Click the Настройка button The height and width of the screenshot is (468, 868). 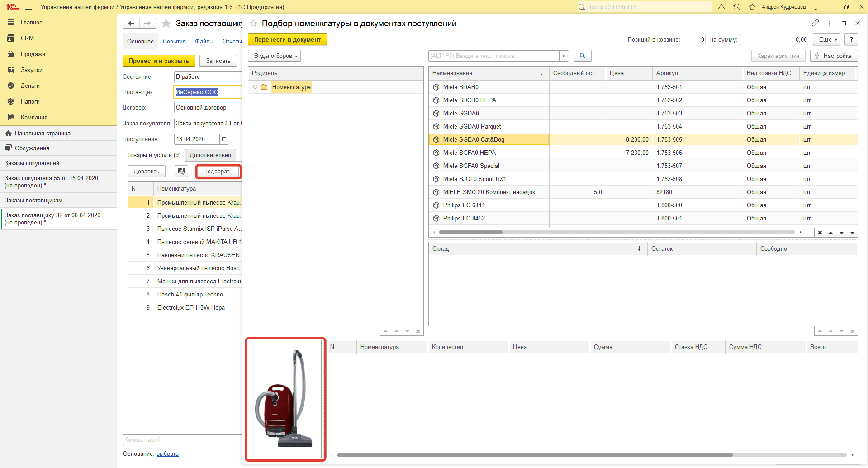coord(834,56)
